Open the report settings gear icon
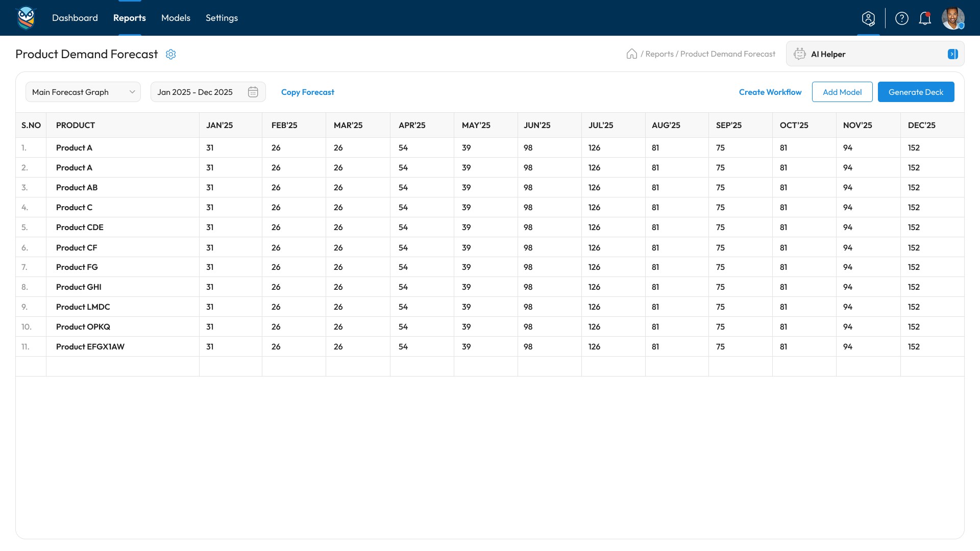 pos(171,54)
